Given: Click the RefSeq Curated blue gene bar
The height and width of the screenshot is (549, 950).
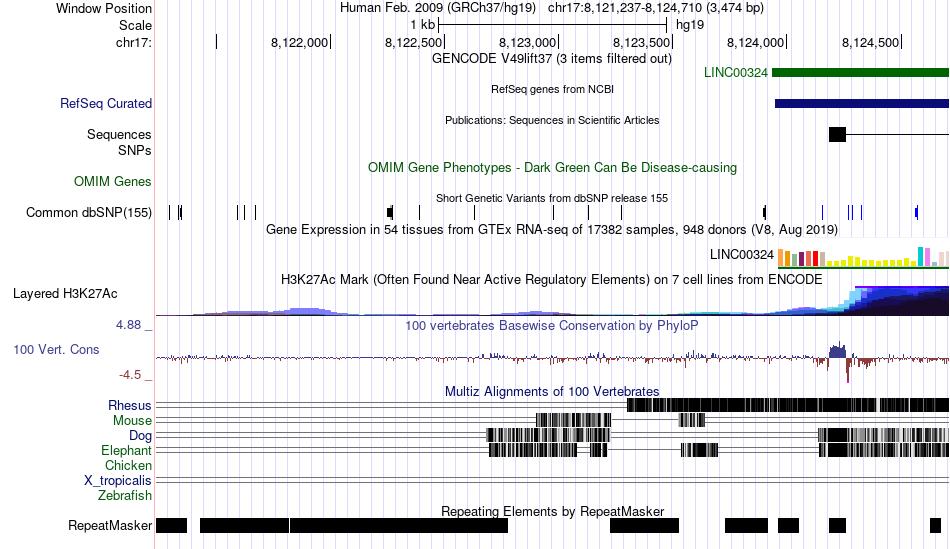Looking at the screenshot, I should pos(862,104).
